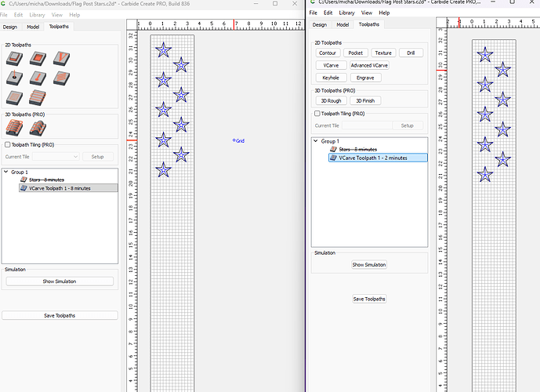Collapse Group 1 in the right window tree
540x392 pixels.
click(316, 141)
